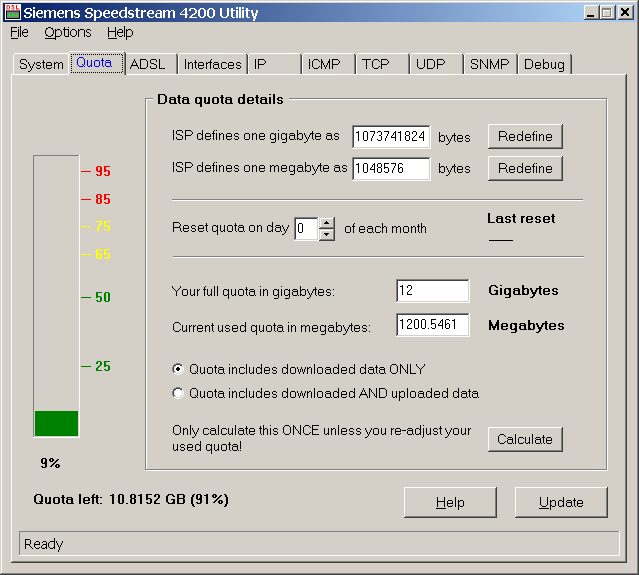Open the Interfaces tab
Viewport: 639px width, 575px height.
(212, 64)
